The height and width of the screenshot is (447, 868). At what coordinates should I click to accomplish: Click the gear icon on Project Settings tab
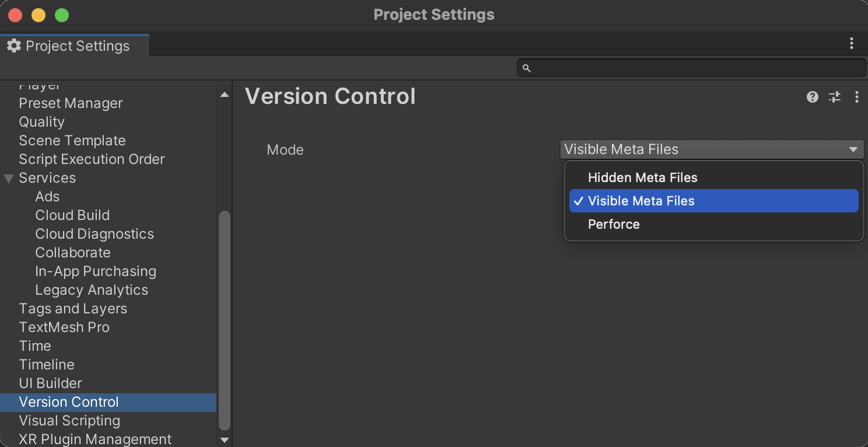(14, 46)
